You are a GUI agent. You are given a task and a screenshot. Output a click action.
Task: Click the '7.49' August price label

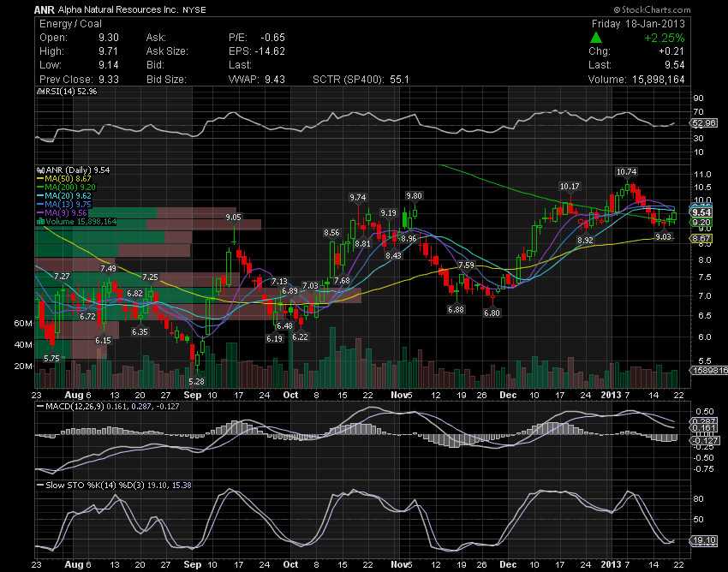coord(108,268)
